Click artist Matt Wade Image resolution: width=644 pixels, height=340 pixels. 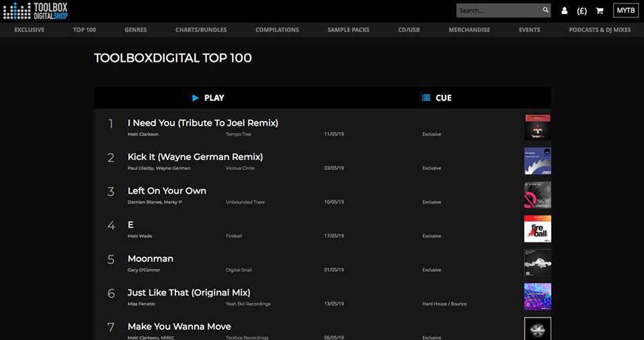click(x=140, y=236)
